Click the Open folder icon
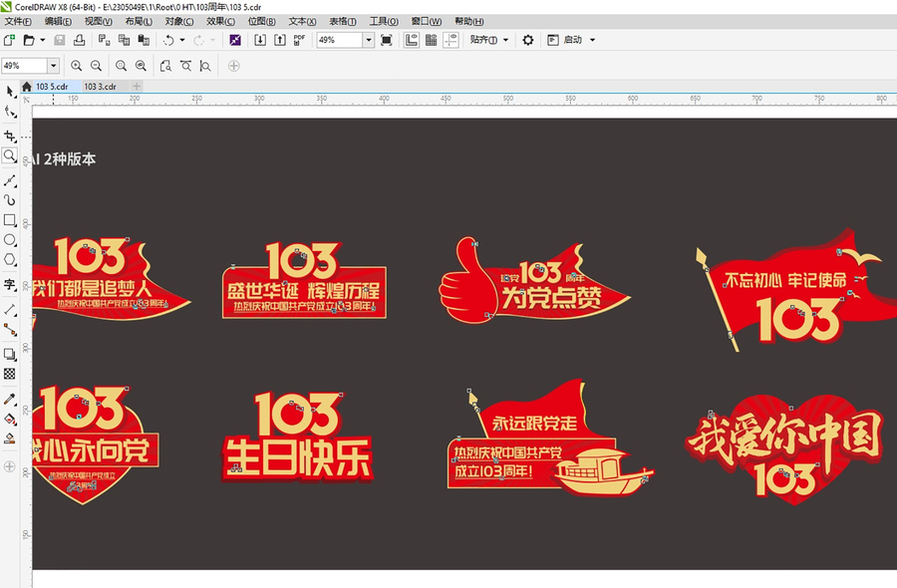Viewport: 897px width, 588px height. coord(29,40)
